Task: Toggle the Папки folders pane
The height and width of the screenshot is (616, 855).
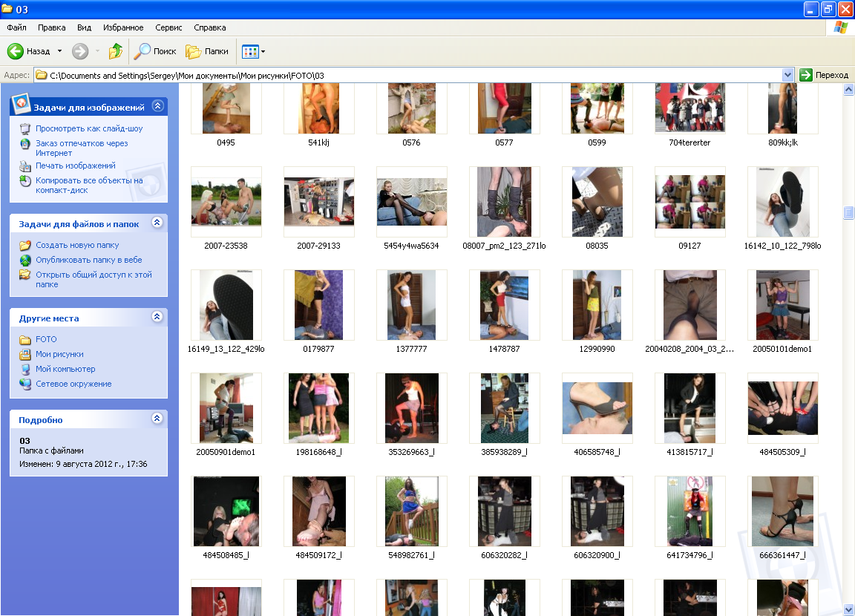Action: coord(207,51)
